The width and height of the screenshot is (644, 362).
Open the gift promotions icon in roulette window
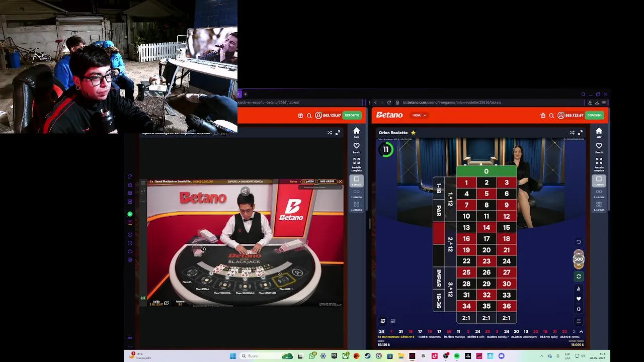coord(543,115)
